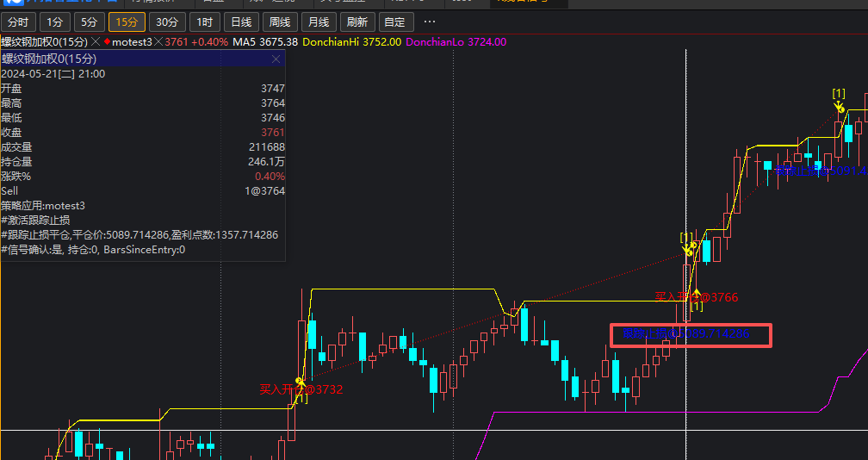The height and width of the screenshot is (460, 868).
Task: Remove the motest3 strategy from chart
Action: coord(158,41)
